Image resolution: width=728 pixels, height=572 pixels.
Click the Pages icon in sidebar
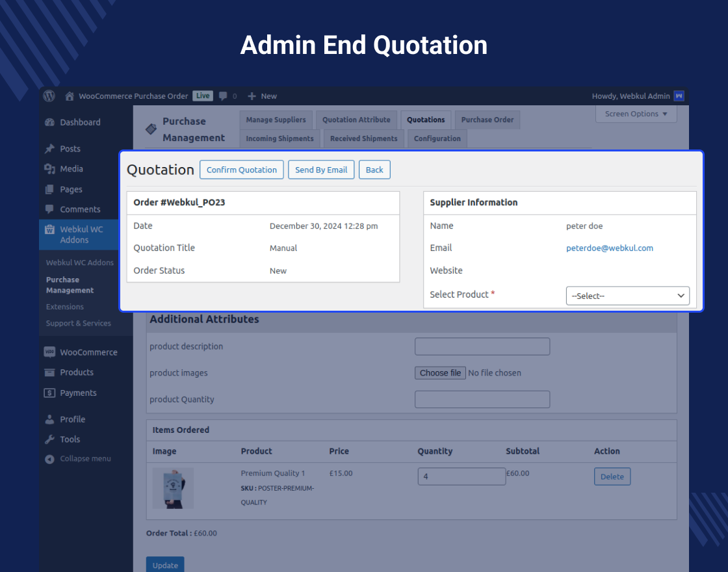pyautogui.click(x=49, y=189)
